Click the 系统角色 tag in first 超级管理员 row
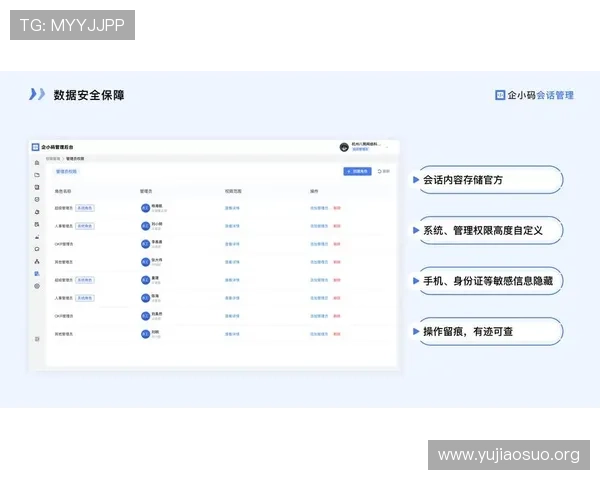The width and height of the screenshot is (600, 480). 85,208
